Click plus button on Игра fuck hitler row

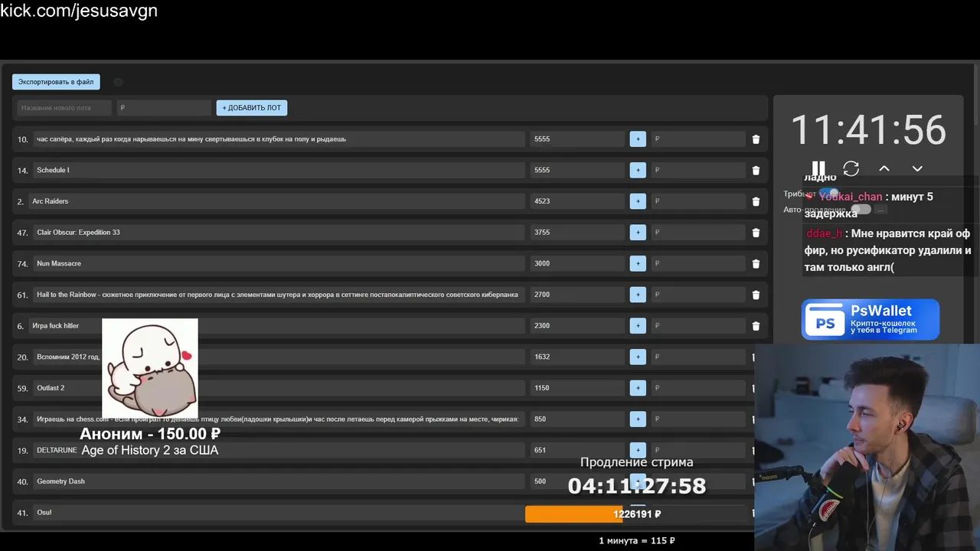(638, 325)
